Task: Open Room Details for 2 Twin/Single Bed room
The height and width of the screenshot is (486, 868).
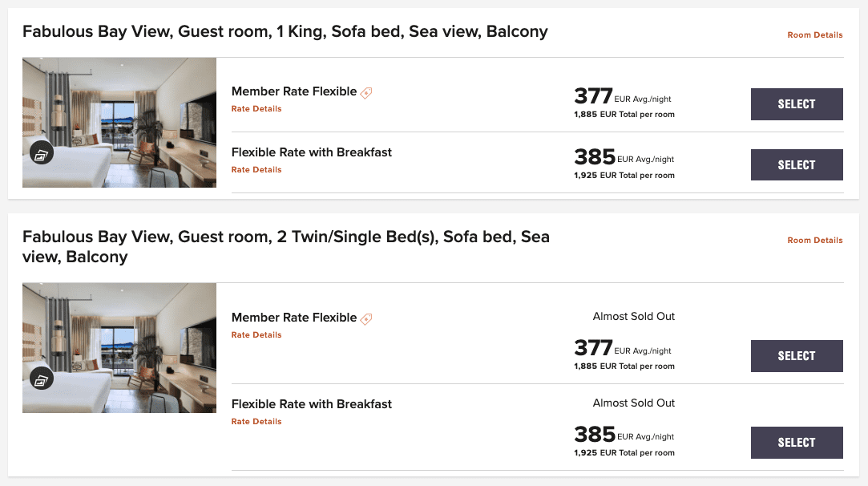Action: click(x=815, y=240)
